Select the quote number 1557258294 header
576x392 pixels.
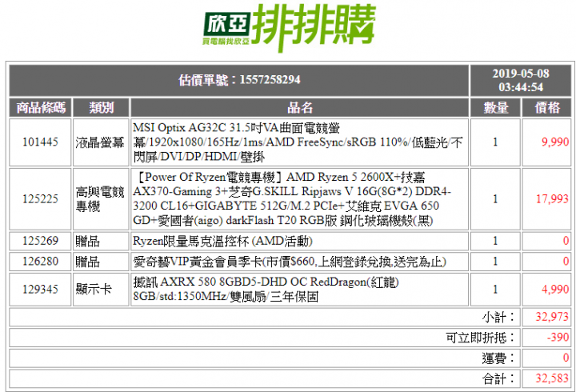(239, 81)
